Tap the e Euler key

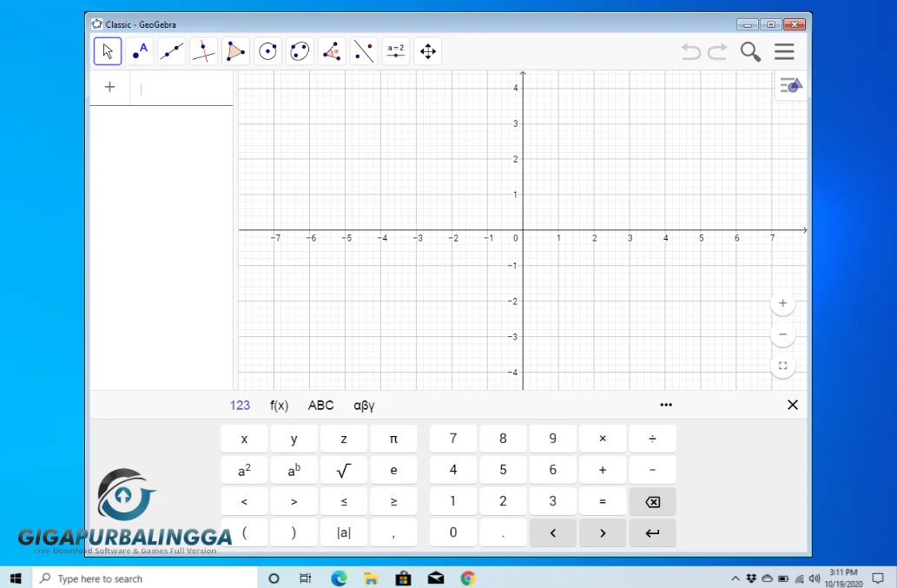(393, 470)
